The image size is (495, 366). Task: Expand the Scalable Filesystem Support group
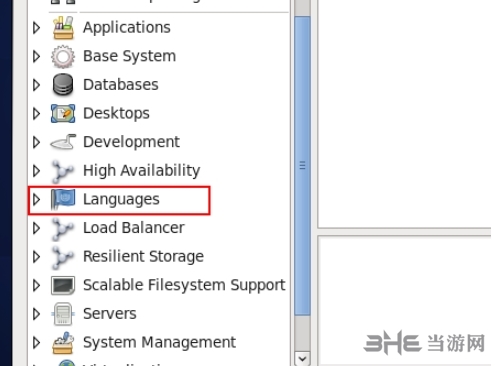pos(37,286)
